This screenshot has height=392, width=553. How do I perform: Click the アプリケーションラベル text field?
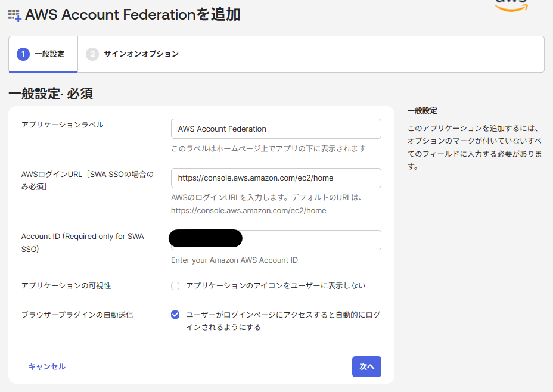coord(276,129)
